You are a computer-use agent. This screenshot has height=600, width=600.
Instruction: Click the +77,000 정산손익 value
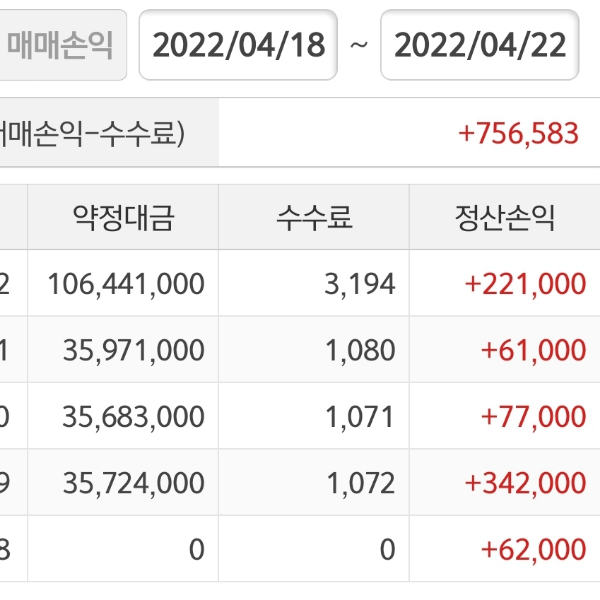pos(533,416)
